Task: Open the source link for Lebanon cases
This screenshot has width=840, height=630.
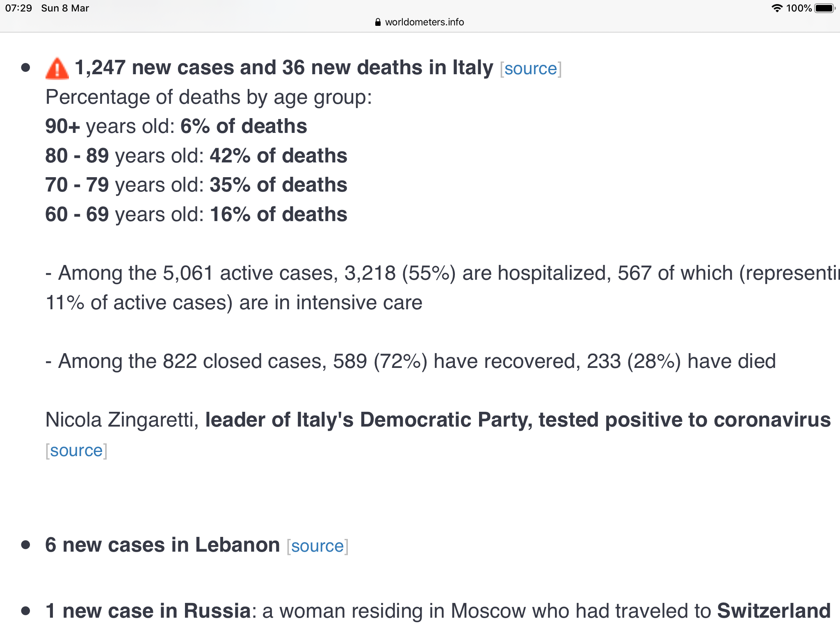Action: (317, 546)
